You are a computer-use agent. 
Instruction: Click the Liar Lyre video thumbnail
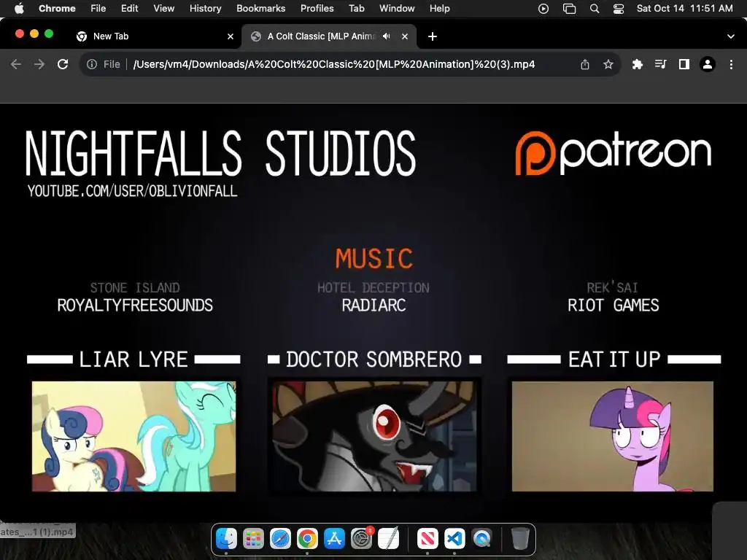tap(134, 436)
